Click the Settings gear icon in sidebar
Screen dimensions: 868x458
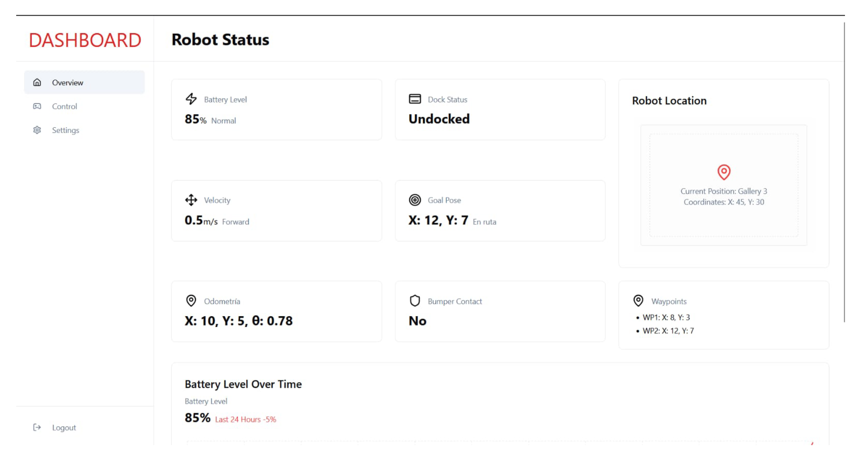click(37, 130)
